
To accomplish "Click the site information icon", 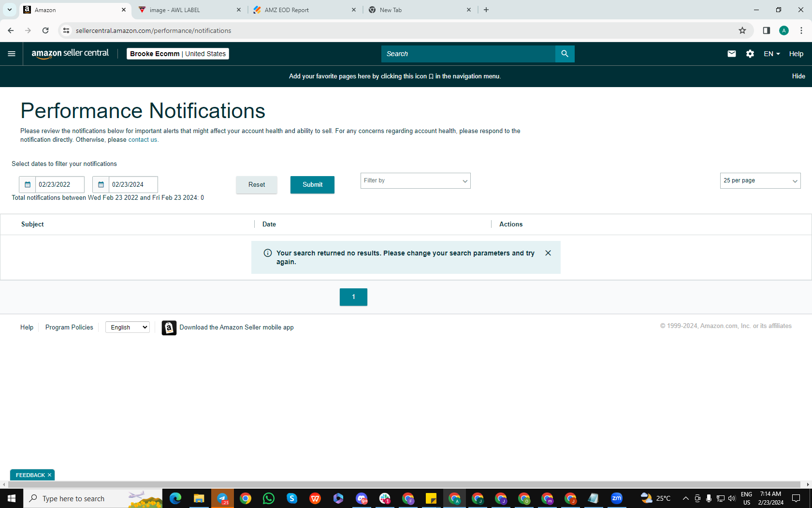I will pos(66,30).
